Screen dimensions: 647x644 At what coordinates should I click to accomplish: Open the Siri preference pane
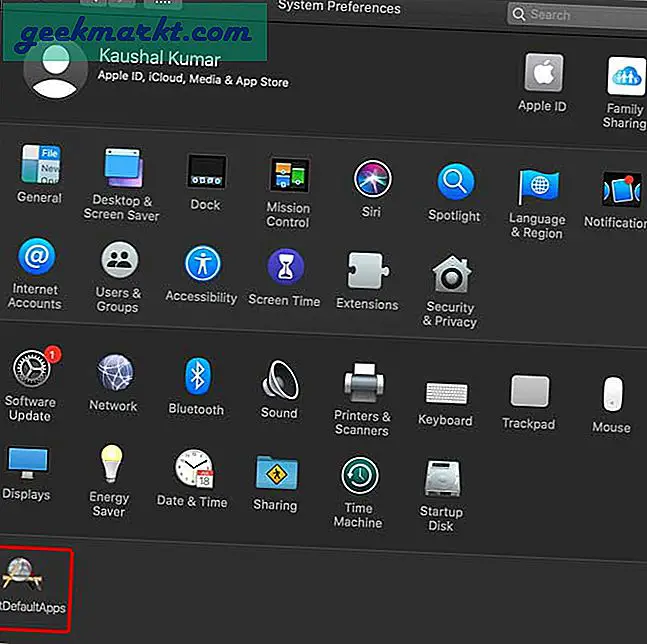pos(372,181)
